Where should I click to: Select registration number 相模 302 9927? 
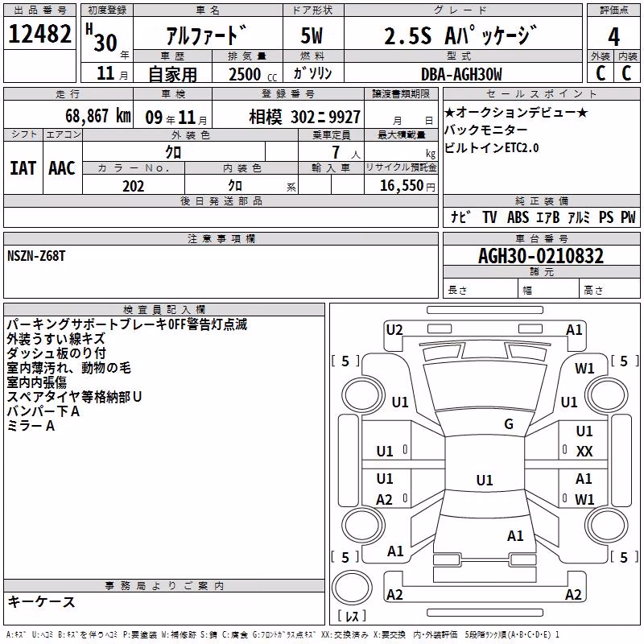click(305, 117)
